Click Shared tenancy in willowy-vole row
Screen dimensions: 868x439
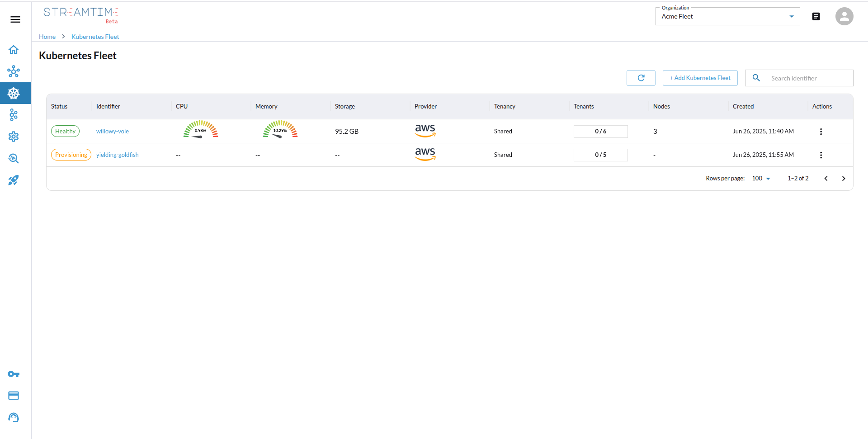pyautogui.click(x=503, y=131)
